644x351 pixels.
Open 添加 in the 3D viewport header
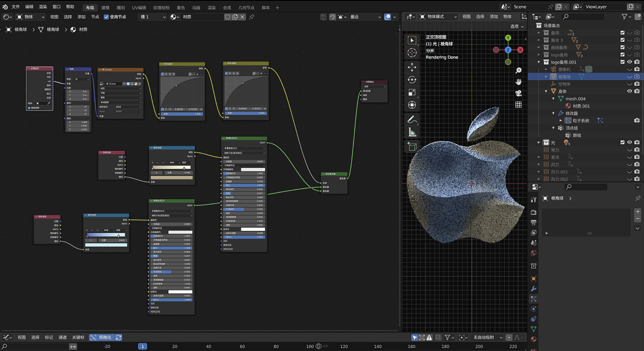click(494, 17)
